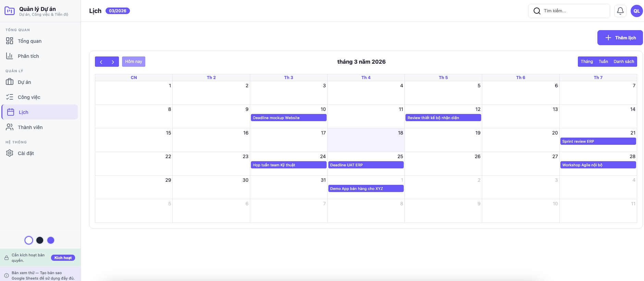644x281 pixels.
Task: Click the Thêm lịch button
Action: pyautogui.click(x=620, y=38)
